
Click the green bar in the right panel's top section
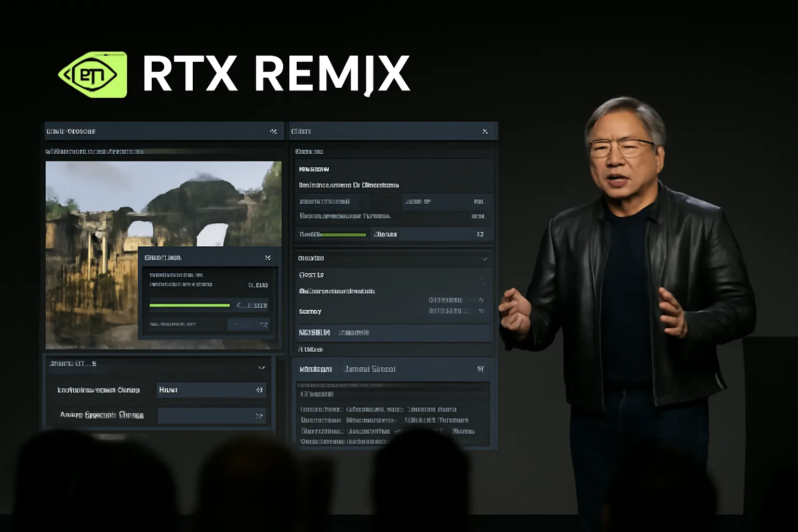pyautogui.click(x=344, y=234)
